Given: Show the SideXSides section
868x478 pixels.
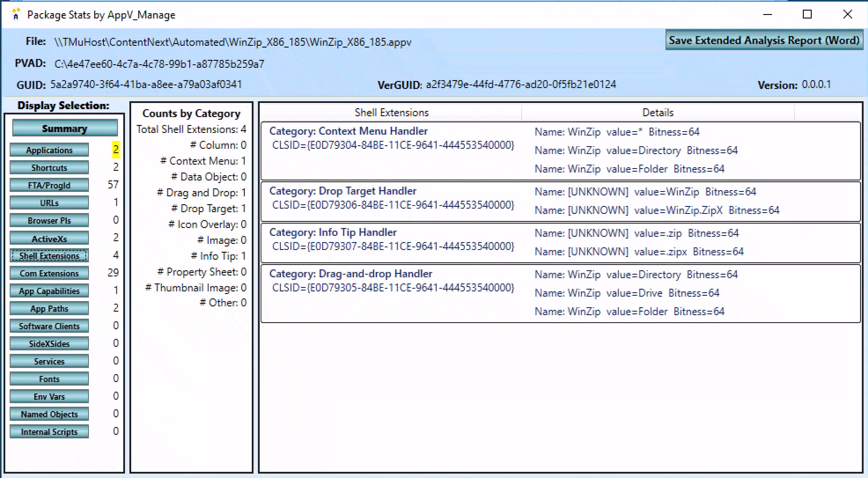Looking at the screenshot, I should coord(49,344).
